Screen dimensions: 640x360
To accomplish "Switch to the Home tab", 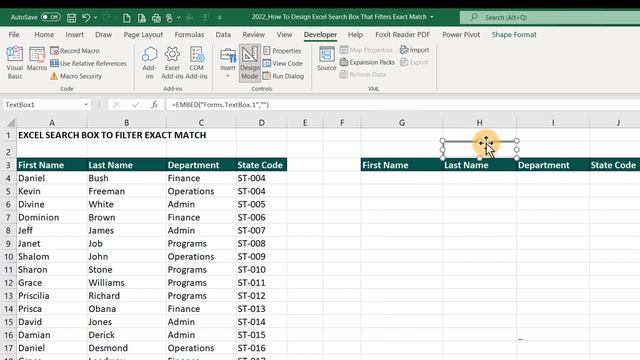I will pyautogui.click(x=44, y=35).
